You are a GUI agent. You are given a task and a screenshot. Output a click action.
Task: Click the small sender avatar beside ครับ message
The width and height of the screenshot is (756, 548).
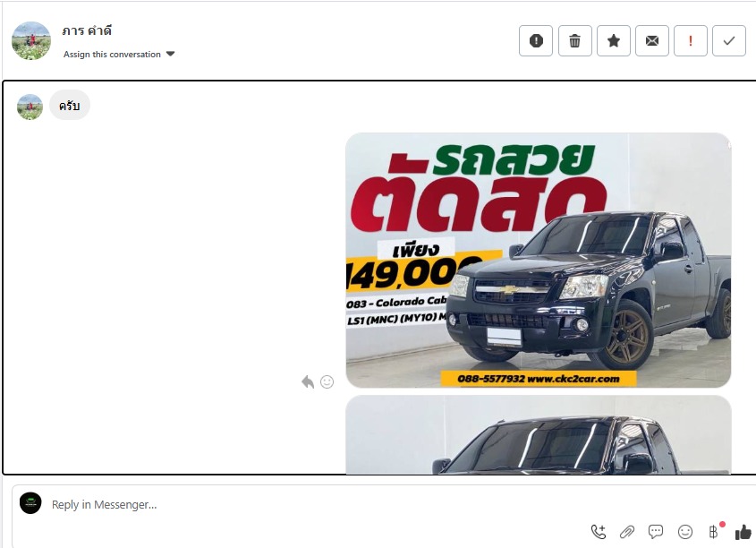(30, 107)
